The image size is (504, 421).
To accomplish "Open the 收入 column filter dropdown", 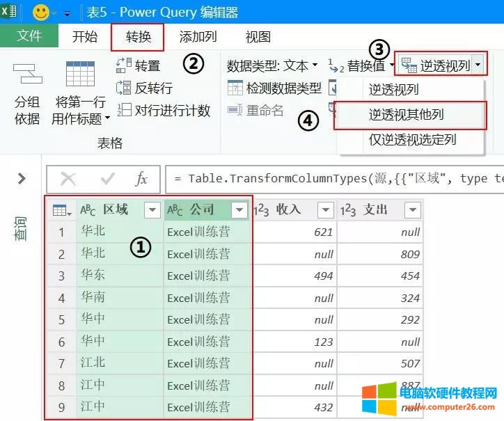I will 325,210.
